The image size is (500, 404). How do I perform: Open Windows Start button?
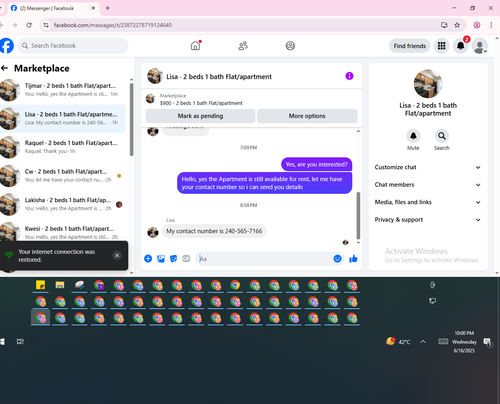[2, 341]
